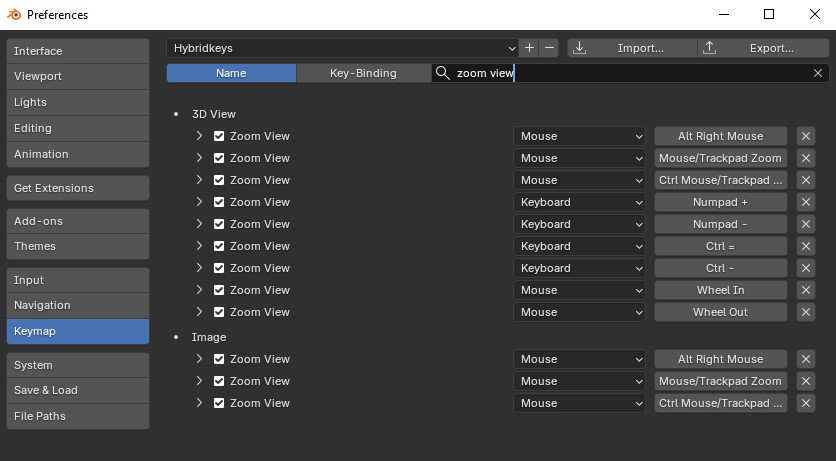This screenshot has height=461, width=836.
Task: Select the Image category heading
Action: coord(209,337)
